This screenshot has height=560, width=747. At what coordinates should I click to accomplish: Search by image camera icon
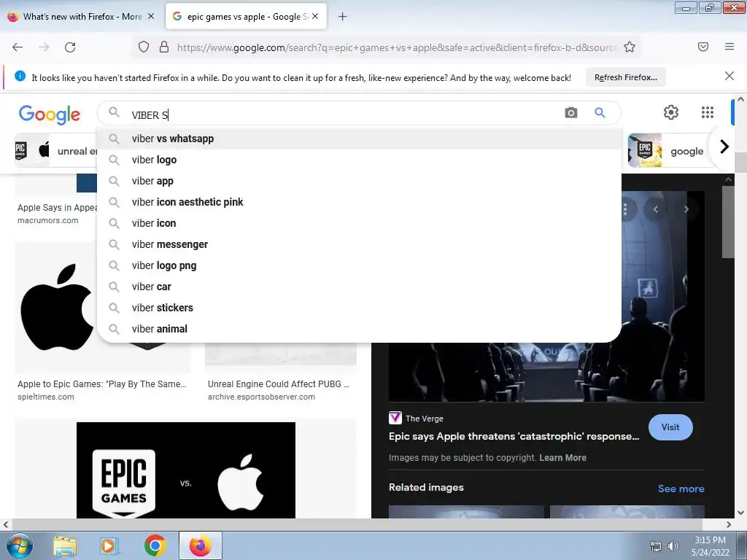pyautogui.click(x=570, y=113)
